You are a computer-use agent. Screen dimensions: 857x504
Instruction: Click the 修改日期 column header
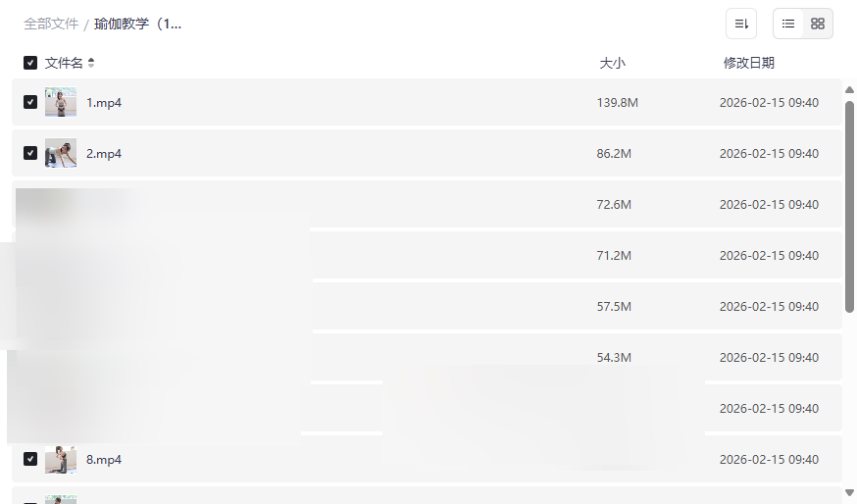pos(748,63)
